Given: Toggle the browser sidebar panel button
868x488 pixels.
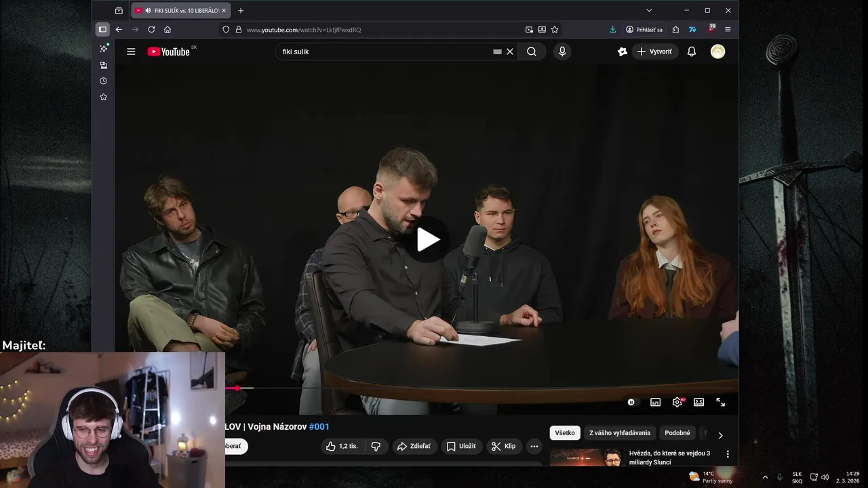Looking at the screenshot, I should coord(102,30).
